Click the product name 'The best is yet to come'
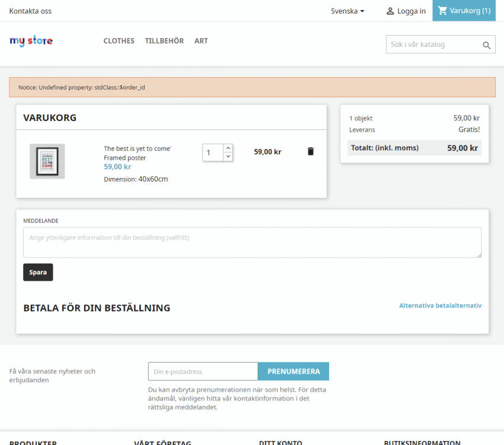504x445 pixels. tap(138, 148)
